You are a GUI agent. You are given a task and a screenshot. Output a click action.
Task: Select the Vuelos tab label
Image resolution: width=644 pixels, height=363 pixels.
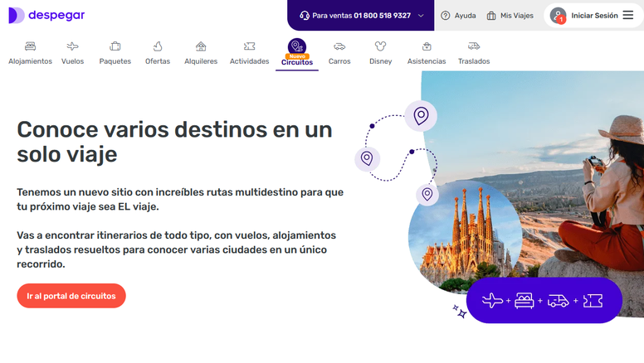[x=72, y=61]
